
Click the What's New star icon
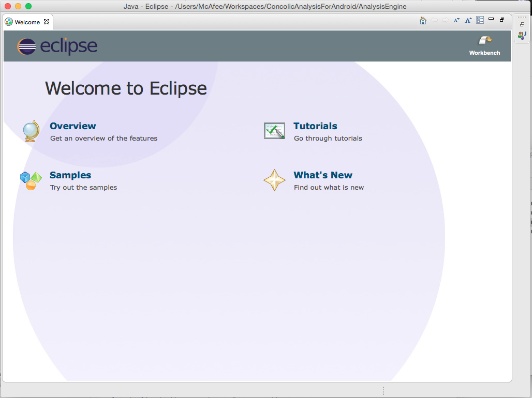click(x=274, y=180)
